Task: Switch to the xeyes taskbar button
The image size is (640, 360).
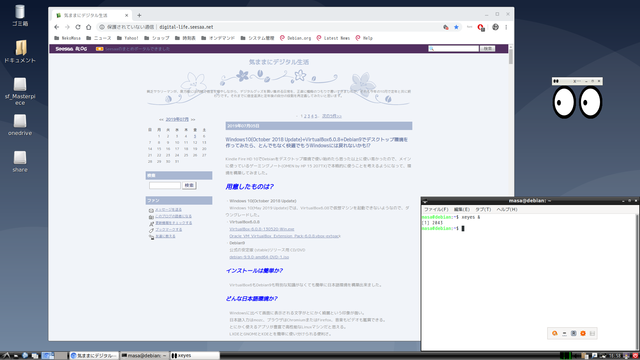Action: pyautogui.click(x=195, y=356)
